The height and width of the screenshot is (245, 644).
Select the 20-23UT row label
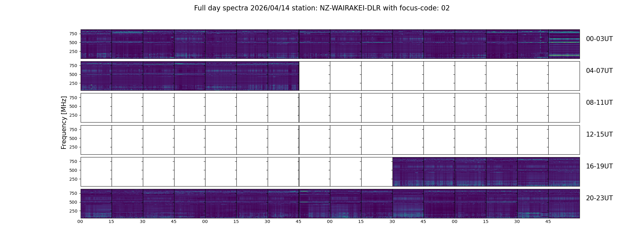[x=599, y=198]
